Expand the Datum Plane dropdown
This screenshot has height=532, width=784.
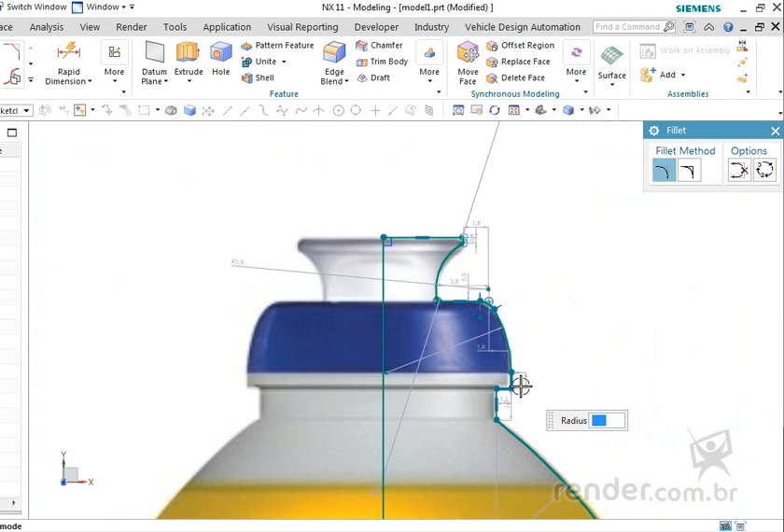coord(166,82)
